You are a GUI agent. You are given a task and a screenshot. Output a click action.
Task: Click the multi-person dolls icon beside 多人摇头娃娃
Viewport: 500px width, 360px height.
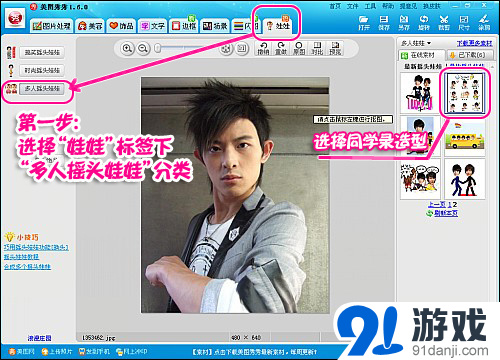point(12,88)
